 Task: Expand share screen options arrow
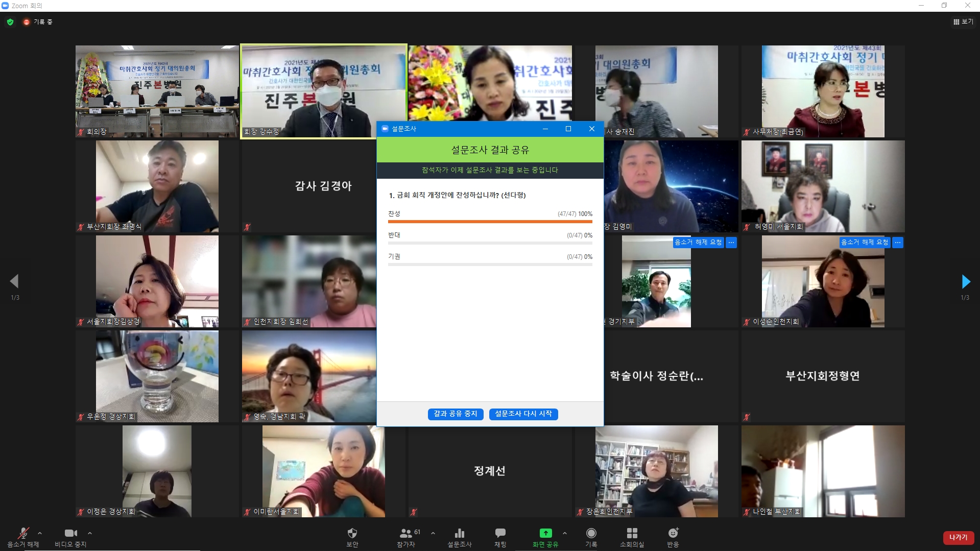(x=564, y=533)
